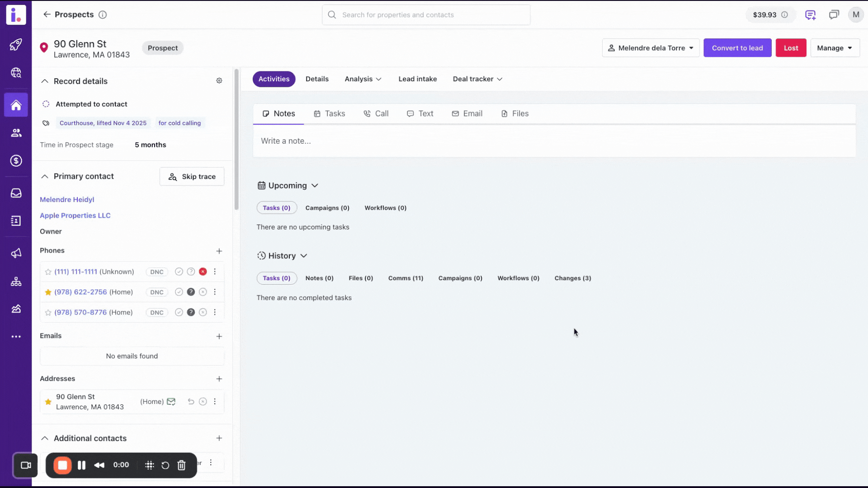Open the inbox icon in the sidebar
The height and width of the screenshot is (488, 868).
click(16, 193)
